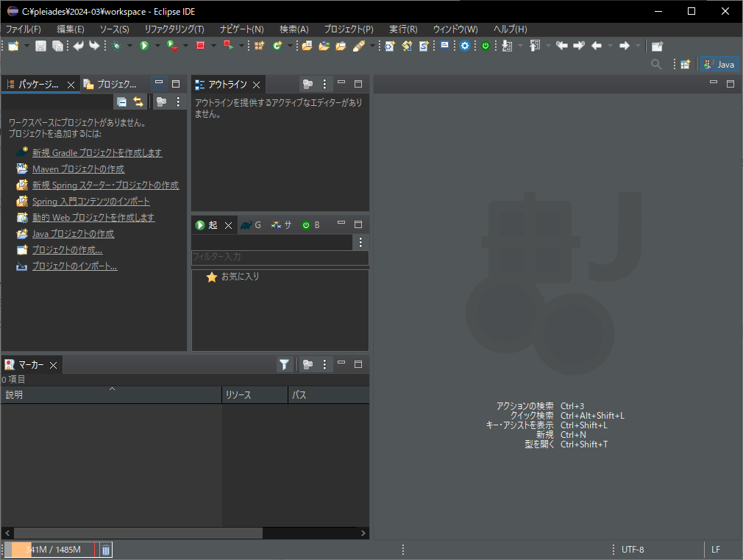743x560 pixels.
Task: Click the green power toolbar icon
Action: point(486,46)
